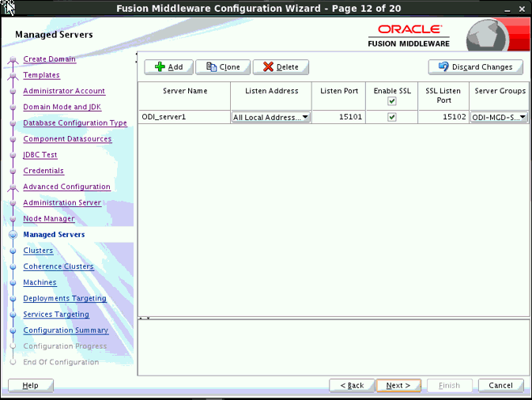The height and width of the screenshot is (400, 532).
Task: Click the Listen Address column header
Action: tap(271, 96)
